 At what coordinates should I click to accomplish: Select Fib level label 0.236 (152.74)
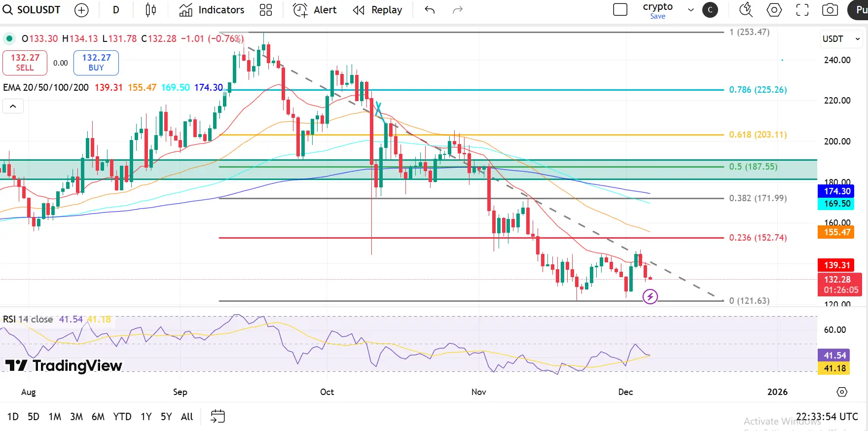click(x=758, y=238)
